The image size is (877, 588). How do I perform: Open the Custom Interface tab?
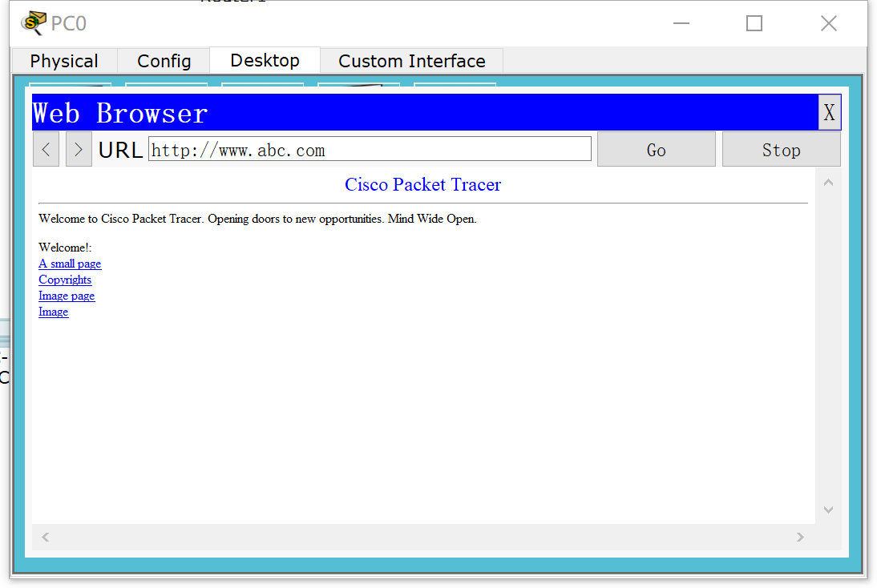(x=412, y=60)
